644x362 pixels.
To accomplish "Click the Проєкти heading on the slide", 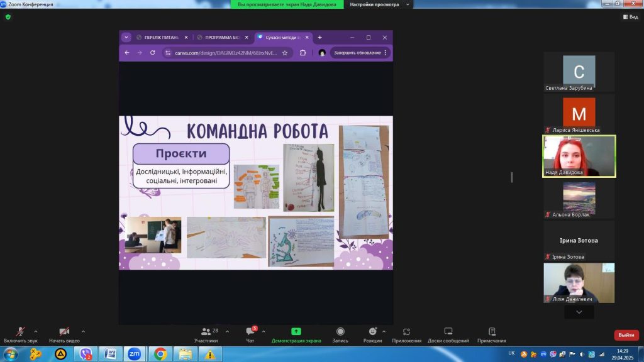I will (x=181, y=153).
